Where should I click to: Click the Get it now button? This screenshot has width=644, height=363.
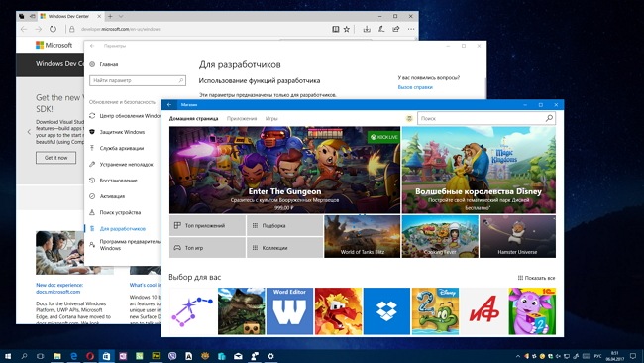click(55, 158)
